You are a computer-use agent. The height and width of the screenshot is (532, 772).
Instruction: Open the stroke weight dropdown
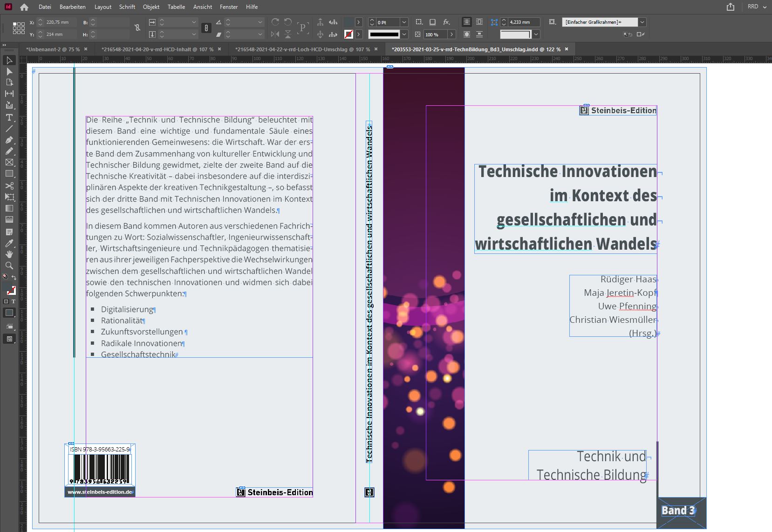404,22
